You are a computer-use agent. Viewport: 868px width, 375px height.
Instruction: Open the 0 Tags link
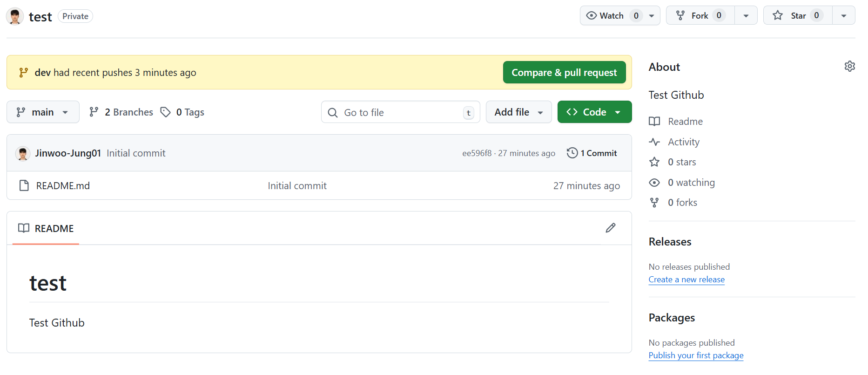point(182,112)
